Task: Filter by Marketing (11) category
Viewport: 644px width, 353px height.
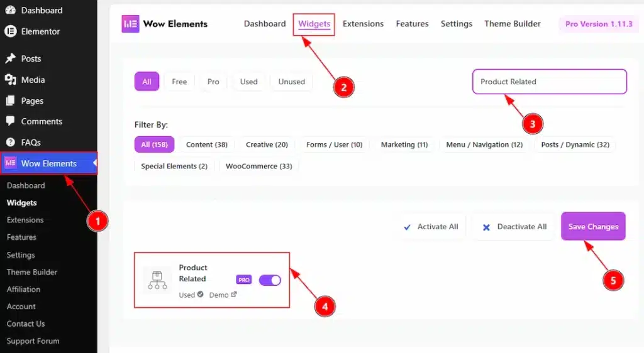Action: coord(404,144)
